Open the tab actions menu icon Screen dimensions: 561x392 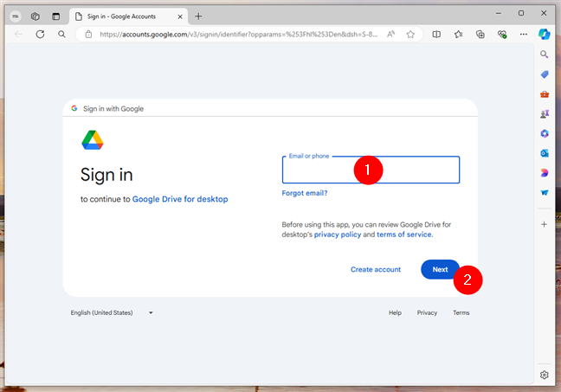point(55,16)
